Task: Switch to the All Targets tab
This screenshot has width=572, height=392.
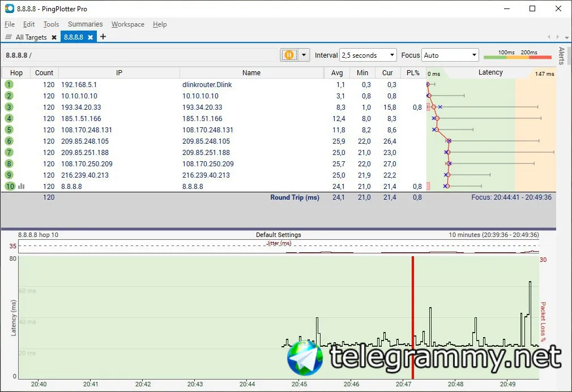Action: click(31, 37)
